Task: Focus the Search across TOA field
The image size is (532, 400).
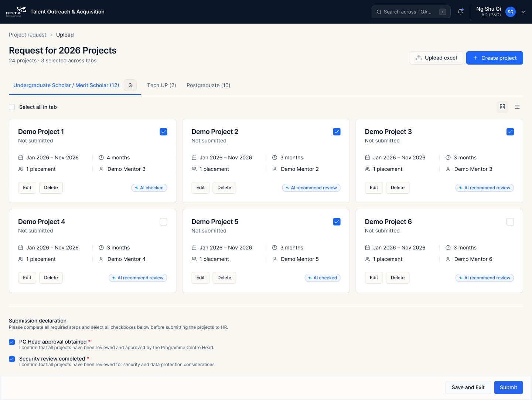Action: [411, 12]
